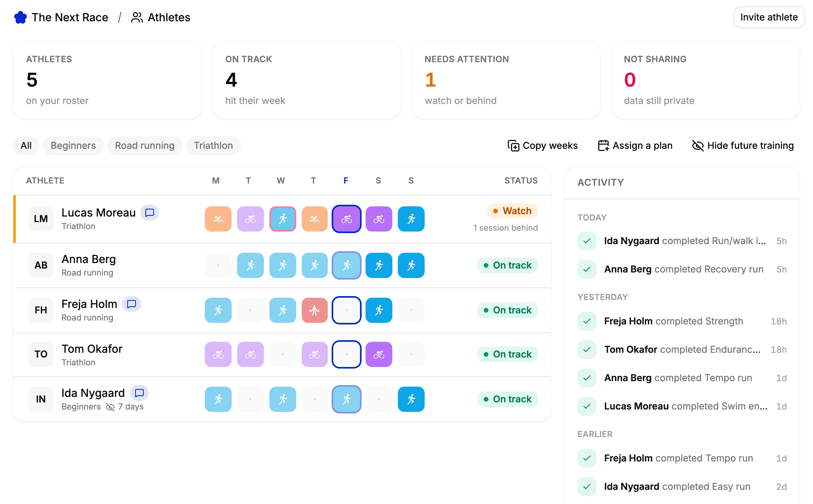Click Lucas Moreau's Wednesday run session
The width and height of the screenshot is (813, 504).
(283, 219)
